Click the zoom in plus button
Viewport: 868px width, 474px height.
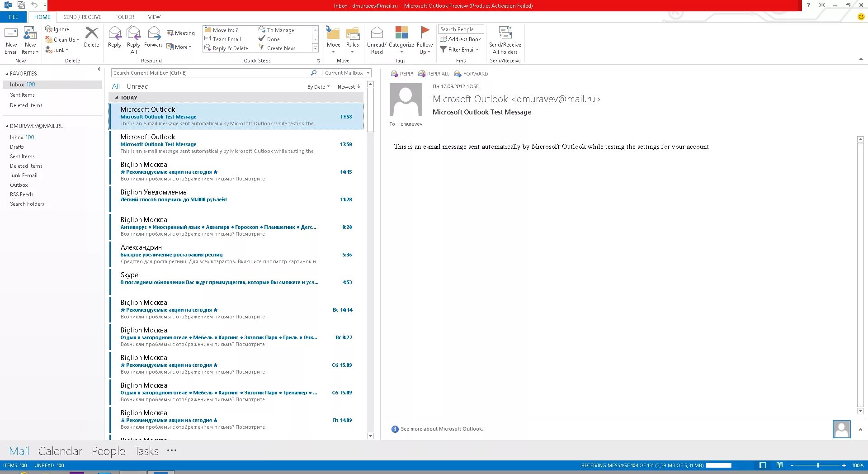pos(844,465)
